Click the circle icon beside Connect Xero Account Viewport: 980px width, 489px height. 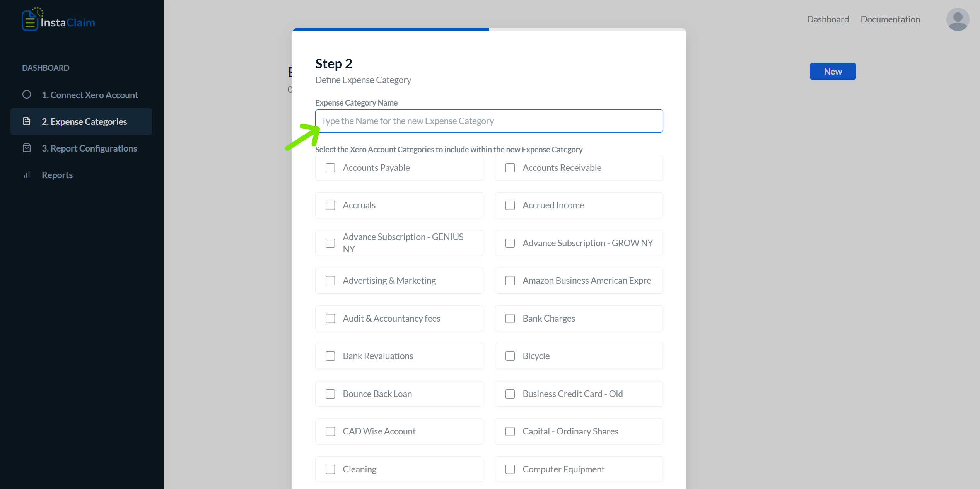(27, 94)
